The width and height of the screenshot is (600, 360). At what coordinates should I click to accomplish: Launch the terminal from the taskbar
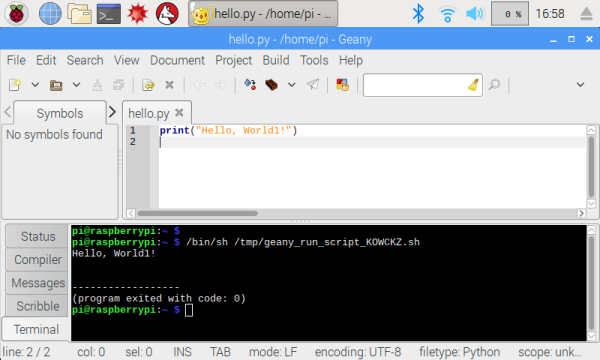(x=109, y=13)
